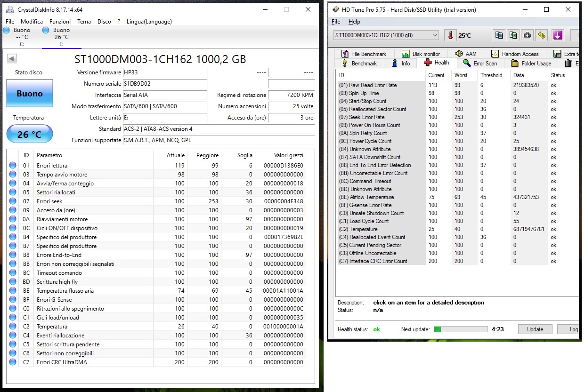
Task: Open the Lingua(Language) menu
Action: point(149,21)
